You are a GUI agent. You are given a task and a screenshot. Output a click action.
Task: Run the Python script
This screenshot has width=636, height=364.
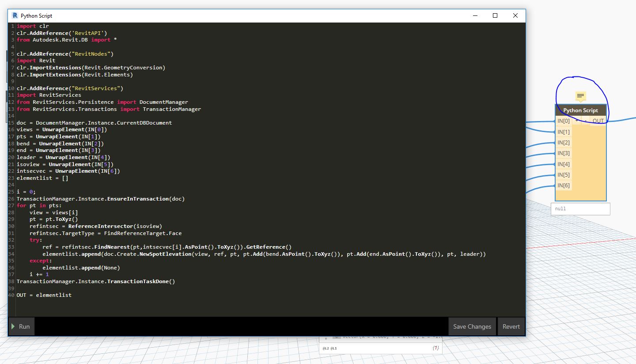coord(21,326)
